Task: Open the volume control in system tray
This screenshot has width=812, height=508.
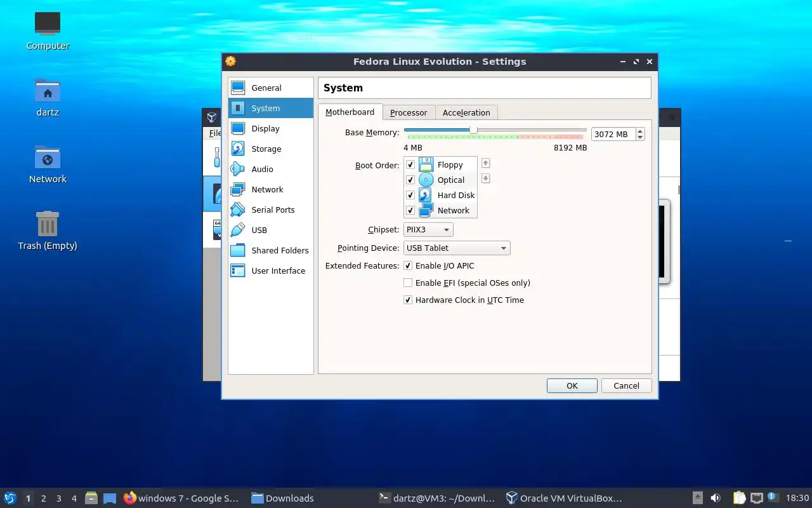Action: click(716, 498)
